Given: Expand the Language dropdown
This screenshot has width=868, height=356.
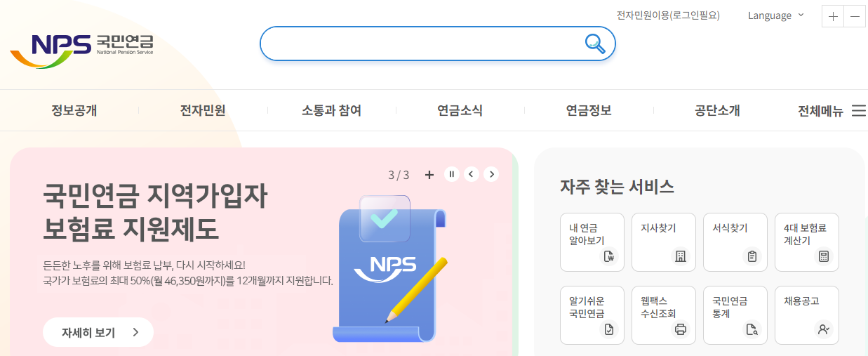Looking at the screenshot, I should [776, 15].
